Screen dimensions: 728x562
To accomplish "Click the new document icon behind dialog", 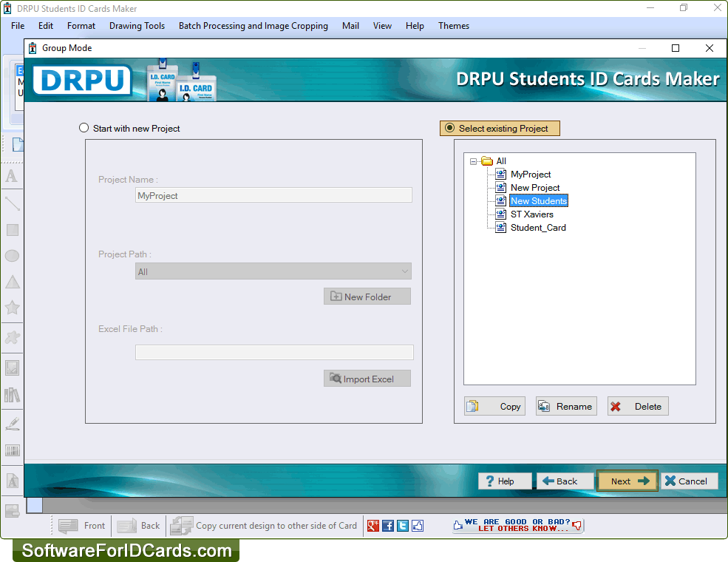I will coord(18,144).
